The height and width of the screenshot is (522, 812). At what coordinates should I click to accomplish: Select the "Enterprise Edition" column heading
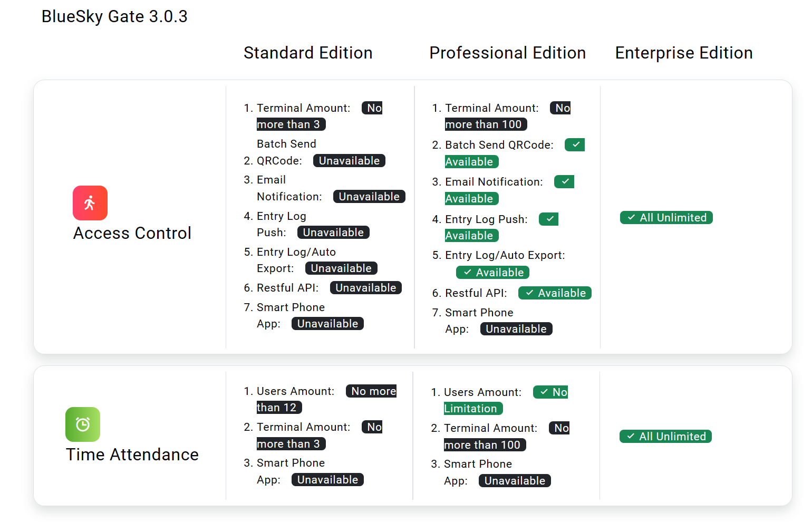click(684, 53)
